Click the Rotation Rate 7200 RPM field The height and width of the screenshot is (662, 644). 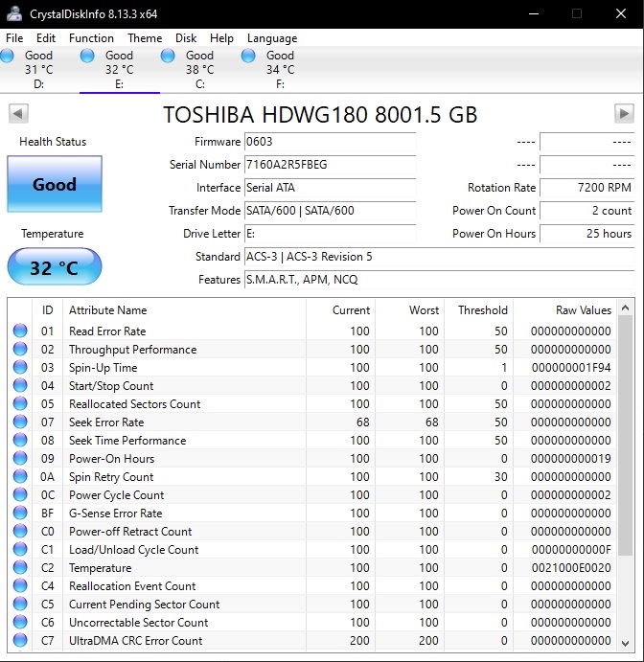[587, 188]
